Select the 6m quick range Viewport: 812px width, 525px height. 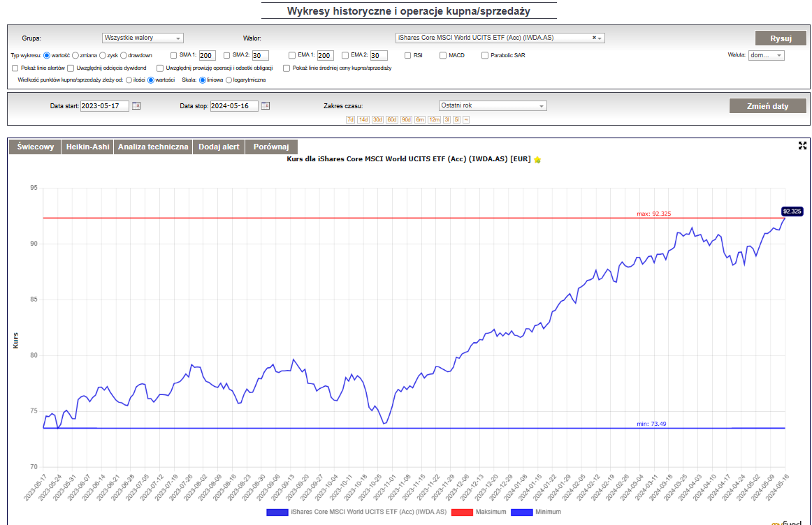pyautogui.click(x=420, y=119)
